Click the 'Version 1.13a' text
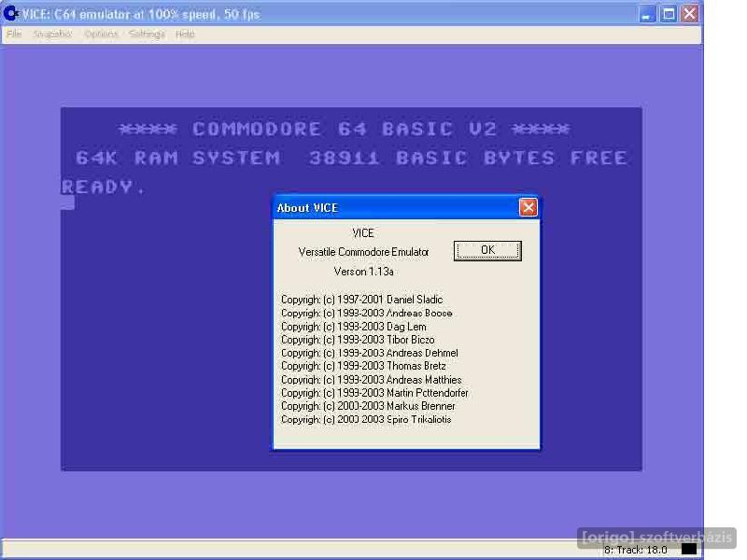Screen dimensions: 747x560 (x=363, y=272)
